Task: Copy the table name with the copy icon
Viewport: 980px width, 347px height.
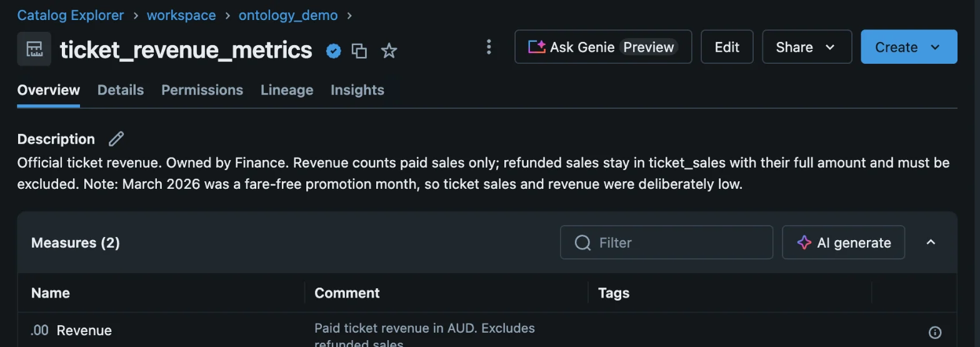Action: click(359, 51)
